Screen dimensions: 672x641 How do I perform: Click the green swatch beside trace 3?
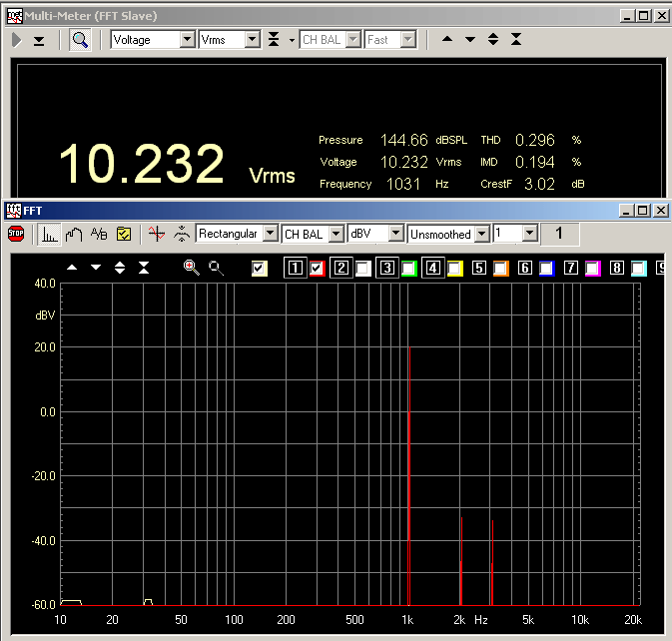408,268
